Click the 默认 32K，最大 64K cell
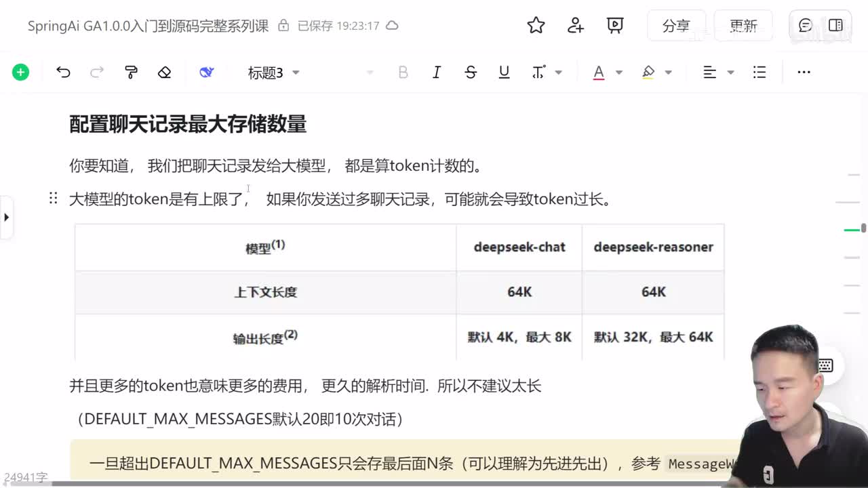 [x=654, y=337]
